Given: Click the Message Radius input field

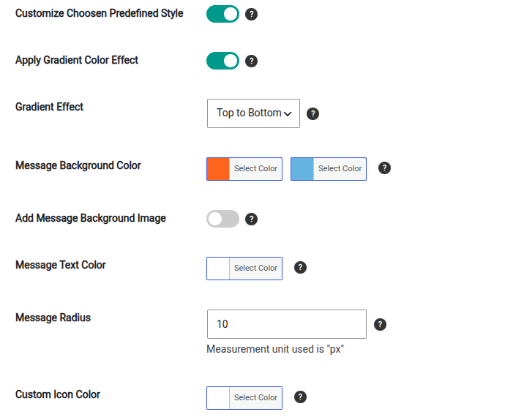Looking at the screenshot, I should (287, 324).
